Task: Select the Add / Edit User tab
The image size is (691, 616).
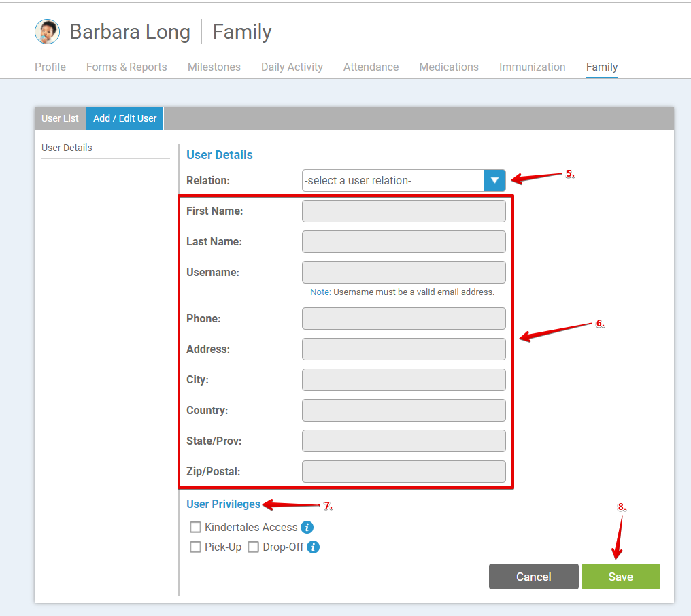Action: click(124, 118)
